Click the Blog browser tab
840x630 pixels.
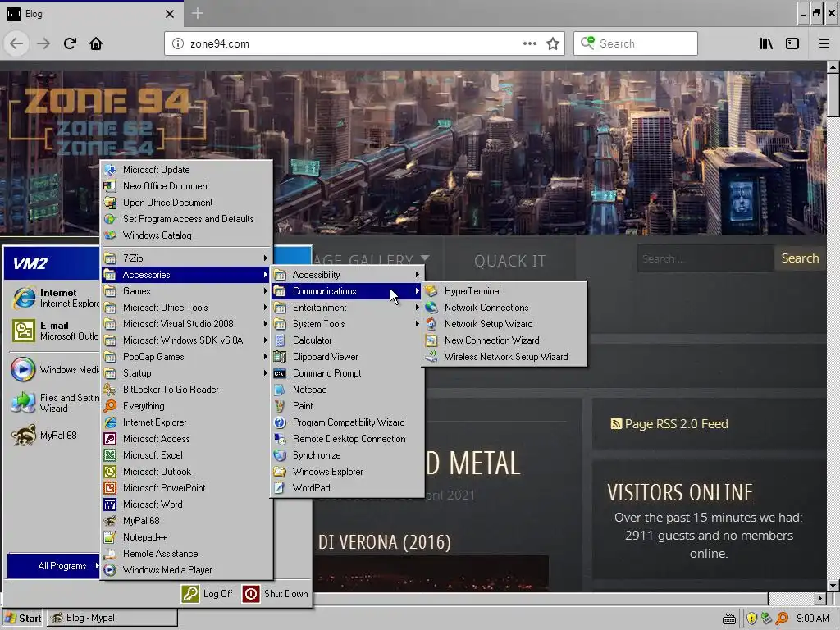click(91, 13)
